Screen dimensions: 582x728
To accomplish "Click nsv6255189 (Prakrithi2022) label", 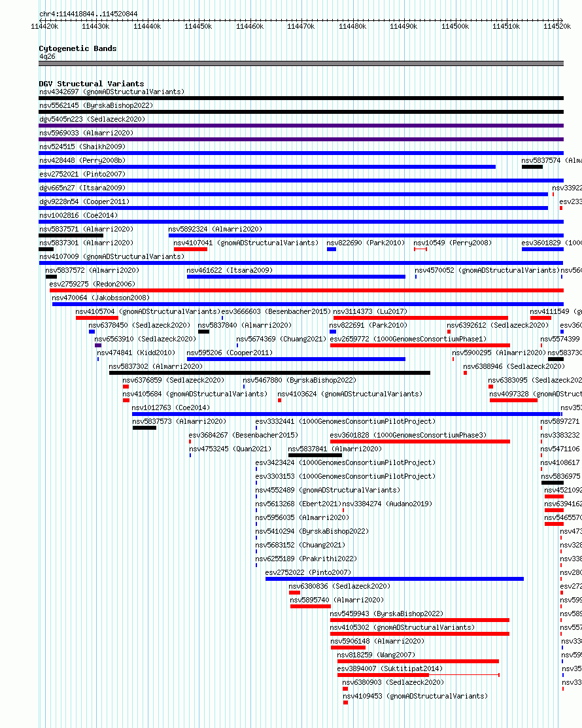I will click(x=306, y=559).
